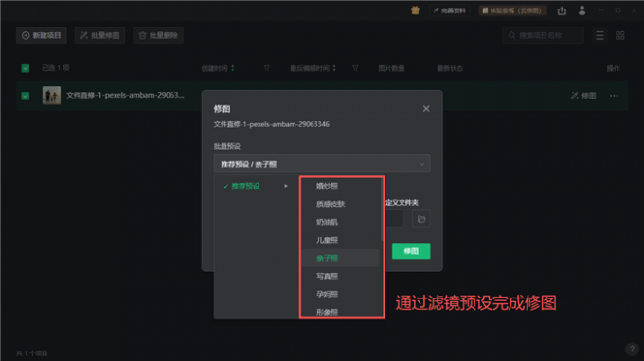Click the preset submenu scrollbar

[382, 209]
